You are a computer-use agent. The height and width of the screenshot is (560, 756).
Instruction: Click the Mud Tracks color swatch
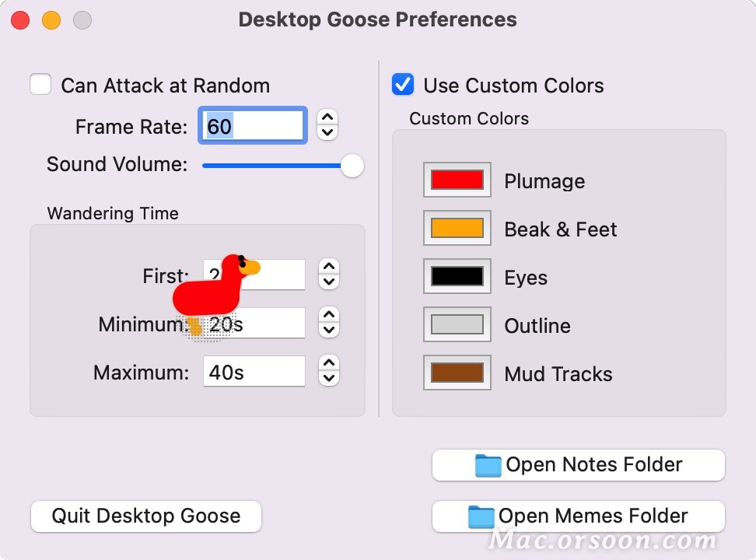click(457, 373)
